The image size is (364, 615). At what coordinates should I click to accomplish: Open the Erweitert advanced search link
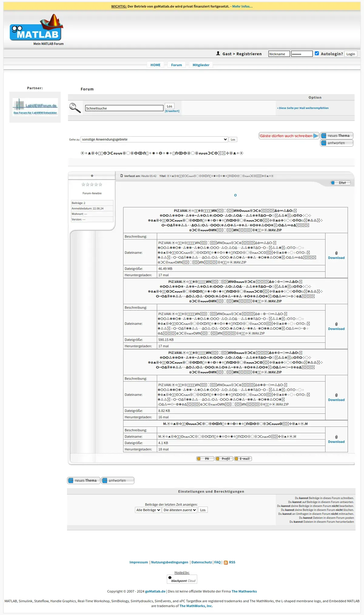pos(172,111)
